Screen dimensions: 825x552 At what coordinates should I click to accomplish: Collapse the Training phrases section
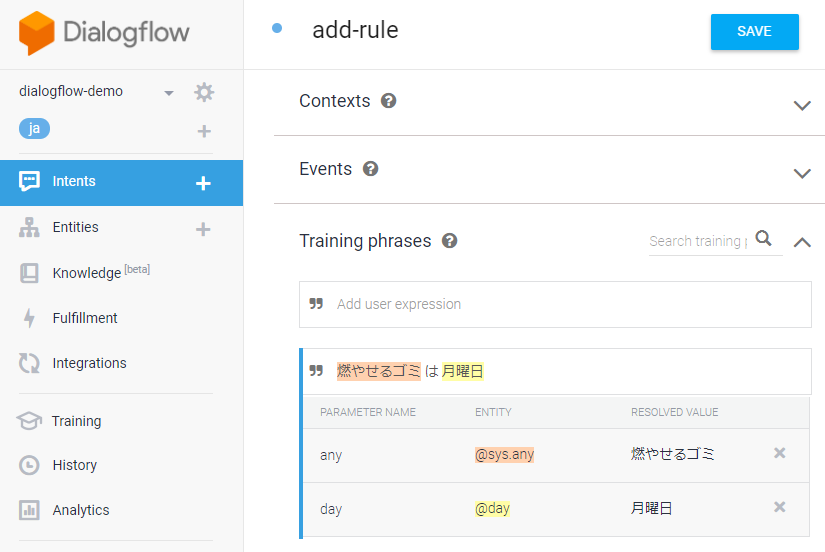click(802, 242)
